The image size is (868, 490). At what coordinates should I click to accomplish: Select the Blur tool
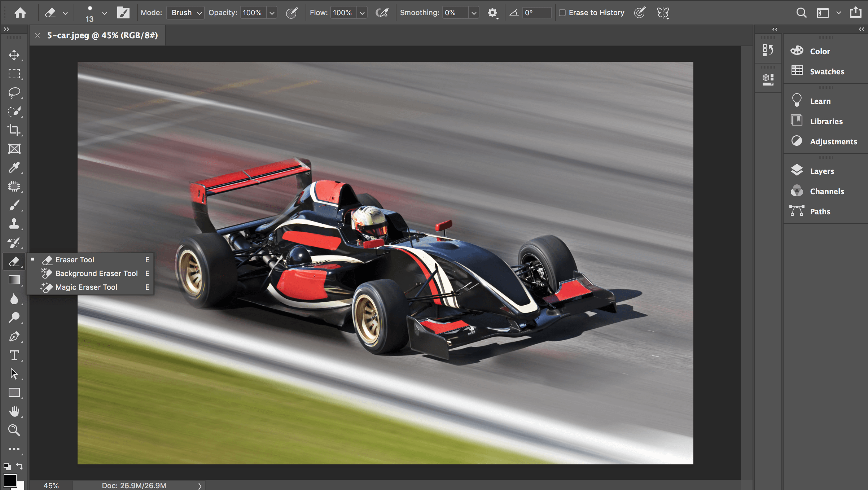tap(14, 299)
